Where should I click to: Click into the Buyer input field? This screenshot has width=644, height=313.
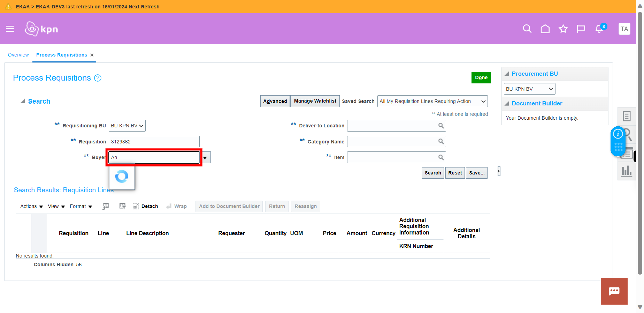click(154, 158)
